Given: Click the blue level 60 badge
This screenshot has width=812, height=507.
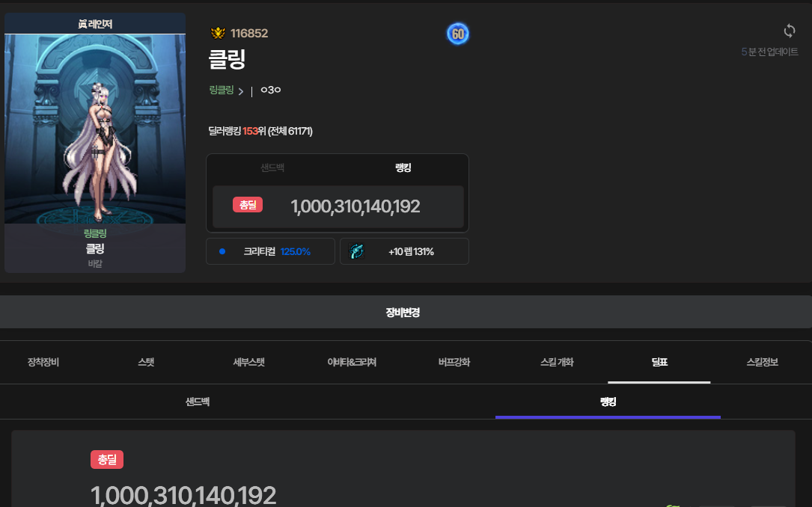Looking at the screenshot, I should [x=457, y=34].
